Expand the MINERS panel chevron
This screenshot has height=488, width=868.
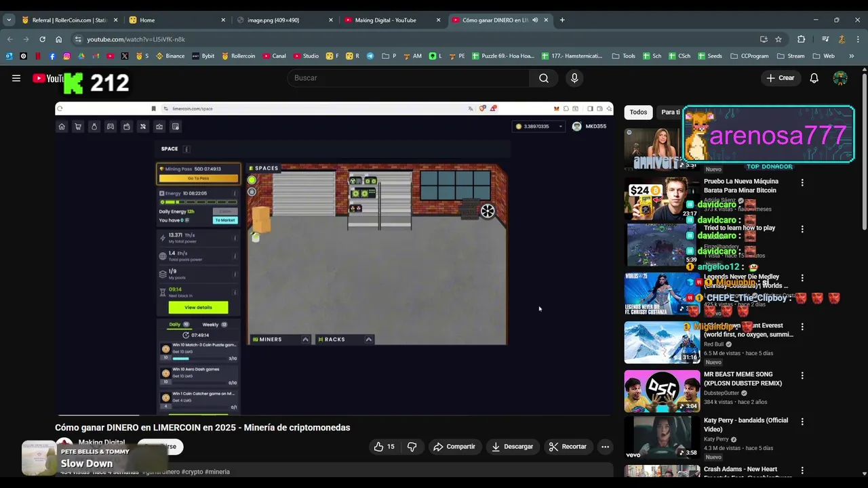[305, 340]
